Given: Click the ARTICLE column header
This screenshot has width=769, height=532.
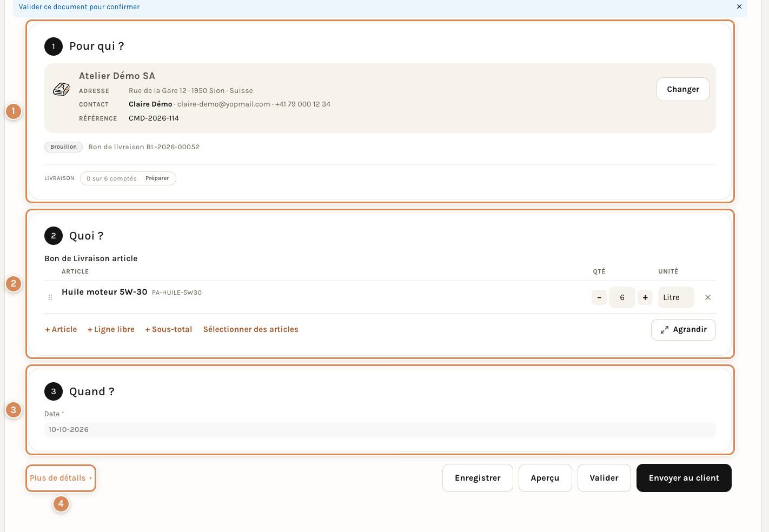Looking at the screenshot, I should (75, 271).
